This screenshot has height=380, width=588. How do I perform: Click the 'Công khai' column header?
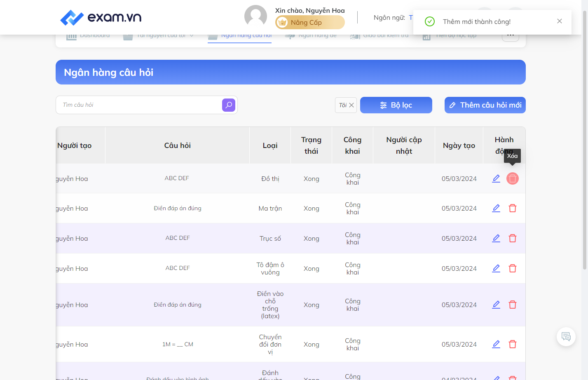(x=353, y=145)
